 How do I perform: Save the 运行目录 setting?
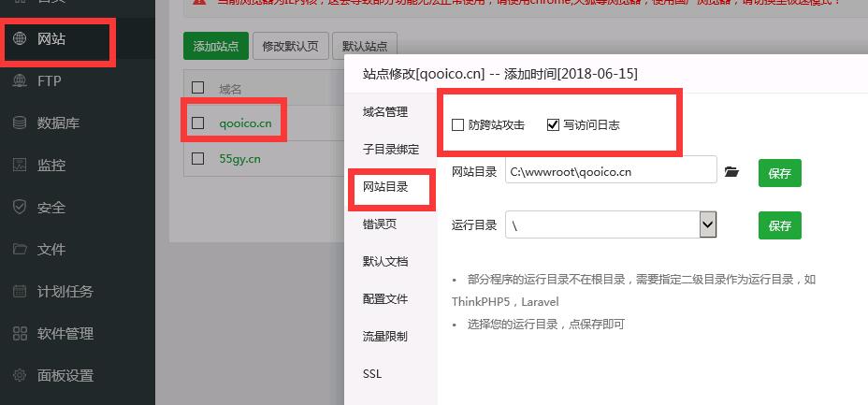[x=779, y=225]
